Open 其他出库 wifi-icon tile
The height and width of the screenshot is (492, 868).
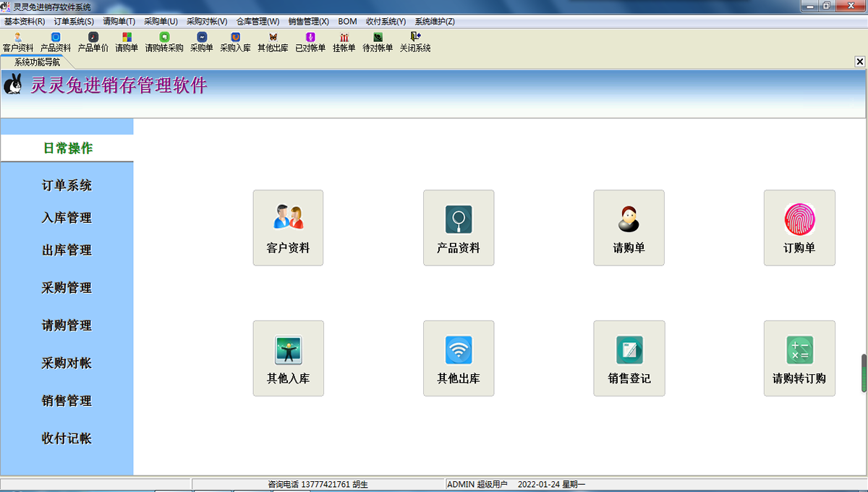coord(459,358)
